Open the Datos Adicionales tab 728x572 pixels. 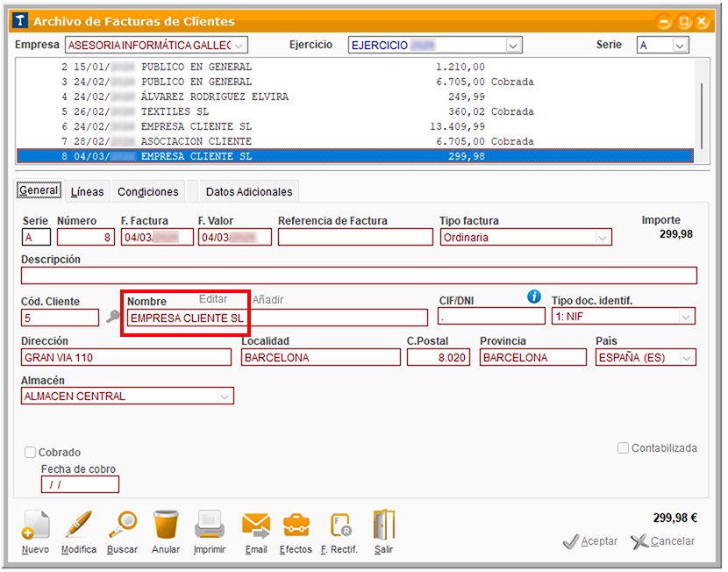click(250, 191)
